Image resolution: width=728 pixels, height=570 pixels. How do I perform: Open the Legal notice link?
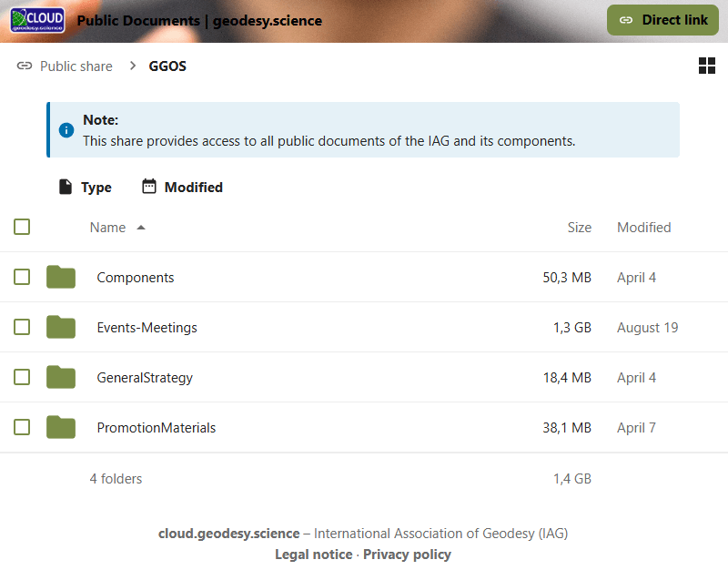[313, 554]
